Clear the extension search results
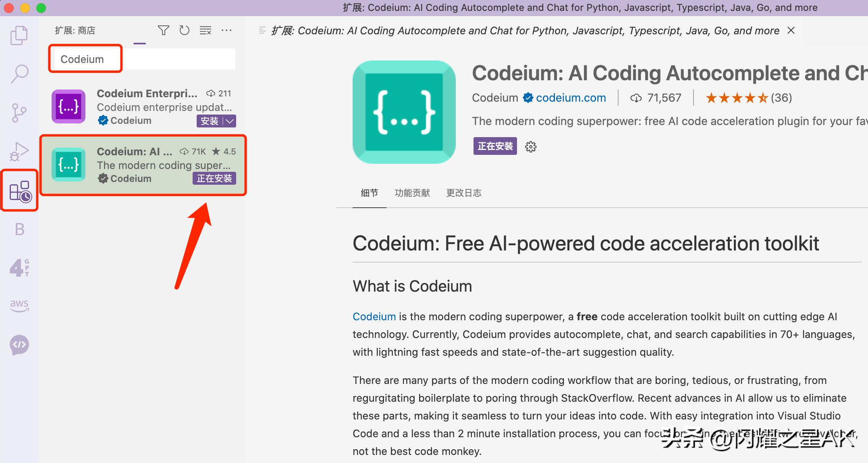 pyautogui.click(x=205, y=30)
